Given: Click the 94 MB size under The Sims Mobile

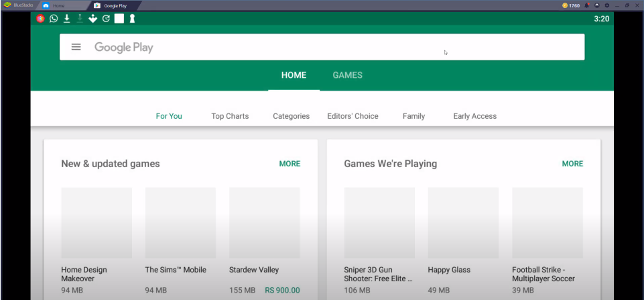Looking at the screenshot, I should click(x=155, y=291).
